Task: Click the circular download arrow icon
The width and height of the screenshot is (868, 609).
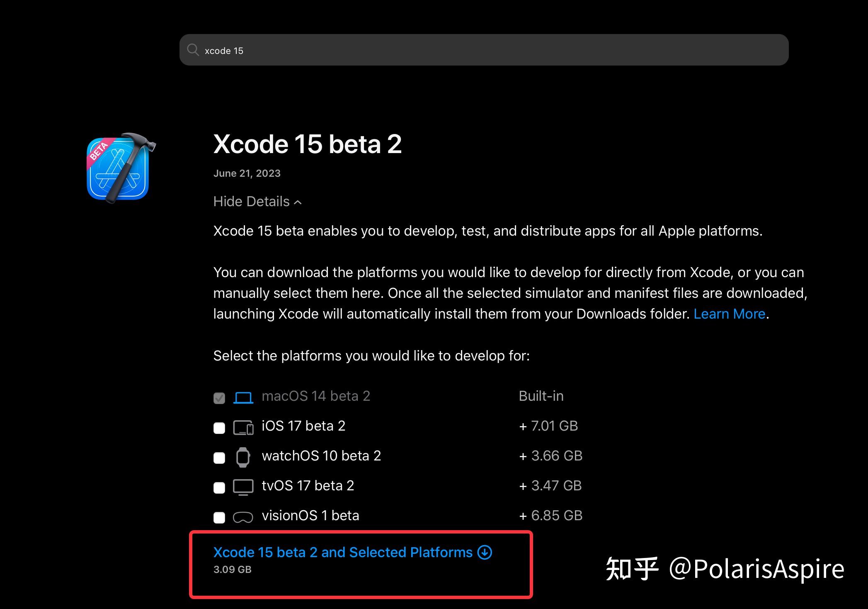Action: coord(485,552)
